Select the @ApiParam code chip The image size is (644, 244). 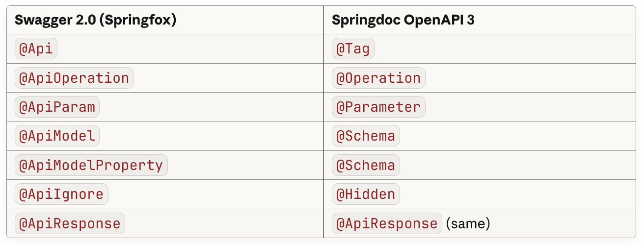tap(57, 107)
